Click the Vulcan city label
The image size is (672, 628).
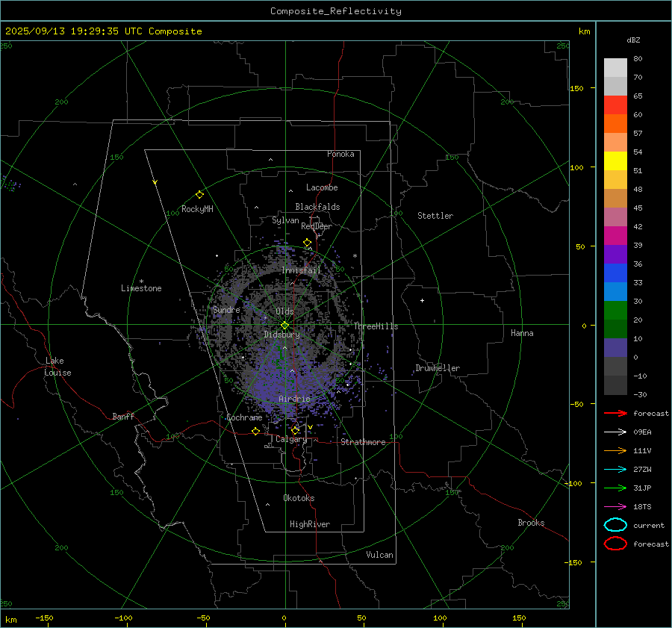[x=380, y=555]
